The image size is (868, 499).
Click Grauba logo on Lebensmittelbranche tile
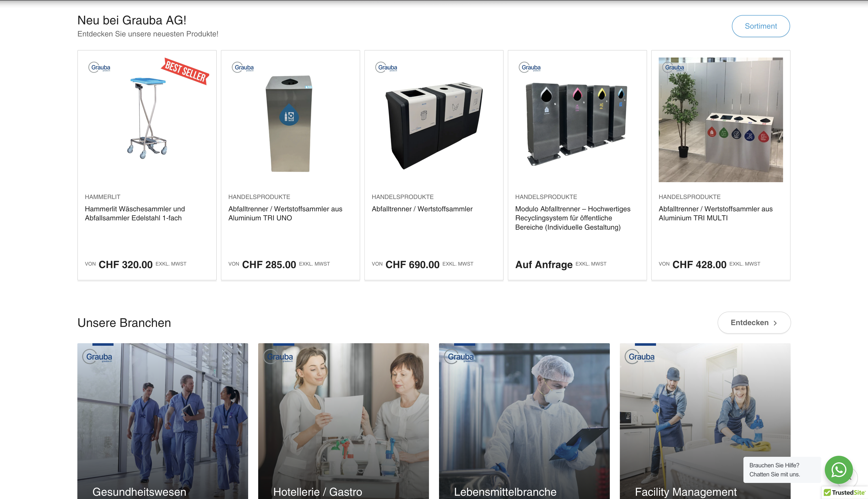click(459, 357)
